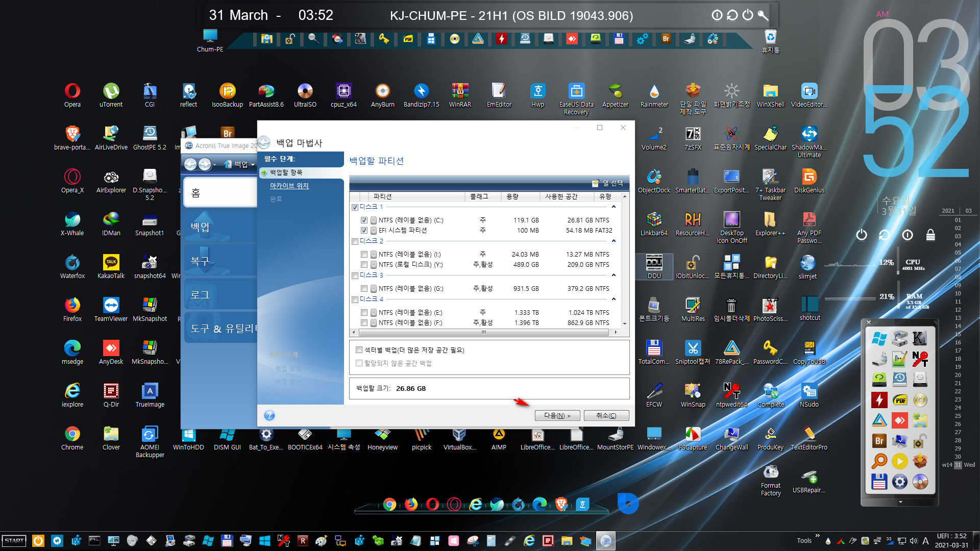Click taskbar clock showing 2021-03-31
This screenshot has width=980, height=551.
tap(951, 540)
